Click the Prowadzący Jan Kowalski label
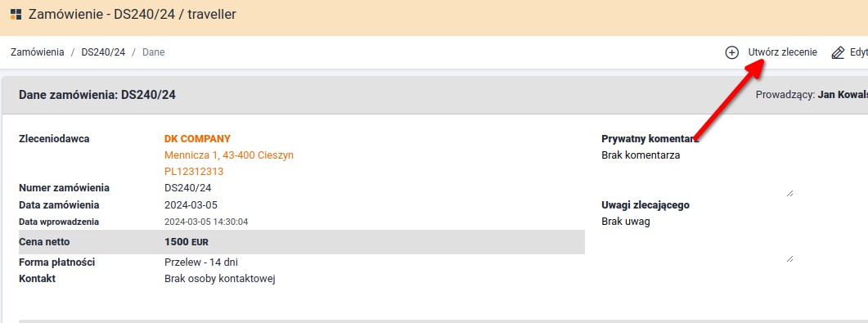This screenshot has width=868, height=323. [812, 95]
